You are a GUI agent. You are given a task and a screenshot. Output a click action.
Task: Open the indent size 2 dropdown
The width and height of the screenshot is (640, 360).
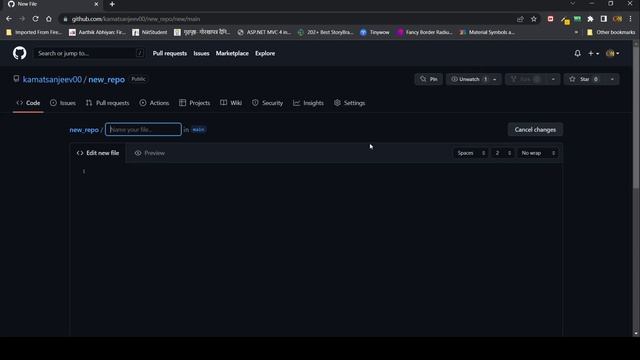[x=503, y=153]
